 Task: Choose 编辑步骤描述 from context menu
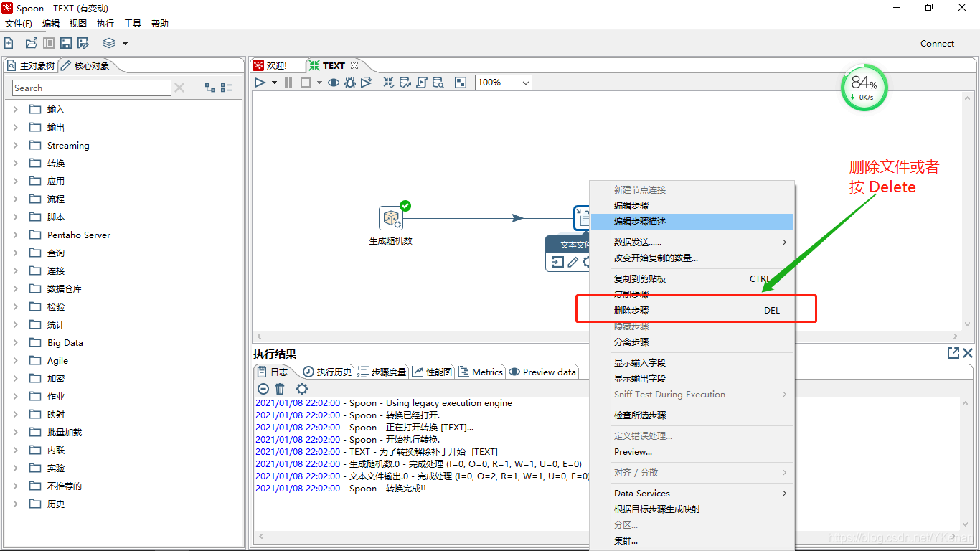point(692,222)
